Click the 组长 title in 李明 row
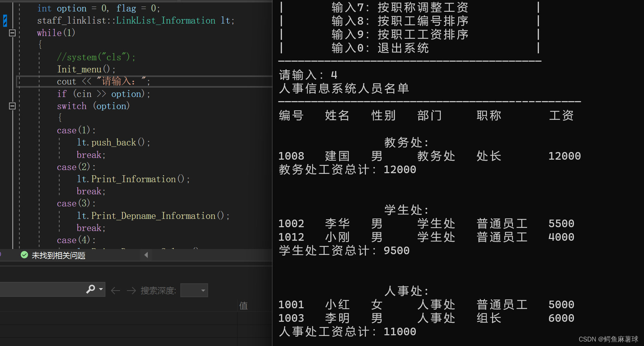644x346 pixels. click(489, 318)
